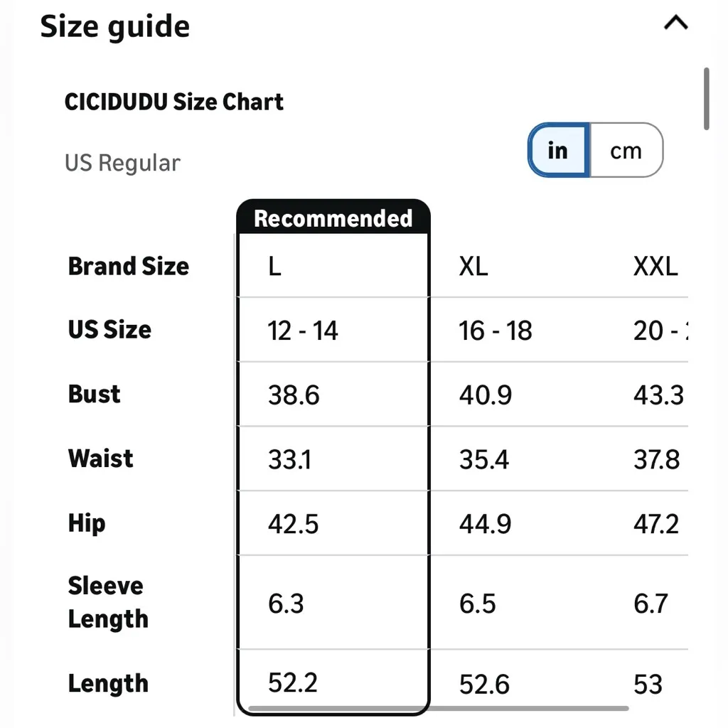728x728 pixels.
Task: Select the XXL brand size cell
Action: click(655, 267)
